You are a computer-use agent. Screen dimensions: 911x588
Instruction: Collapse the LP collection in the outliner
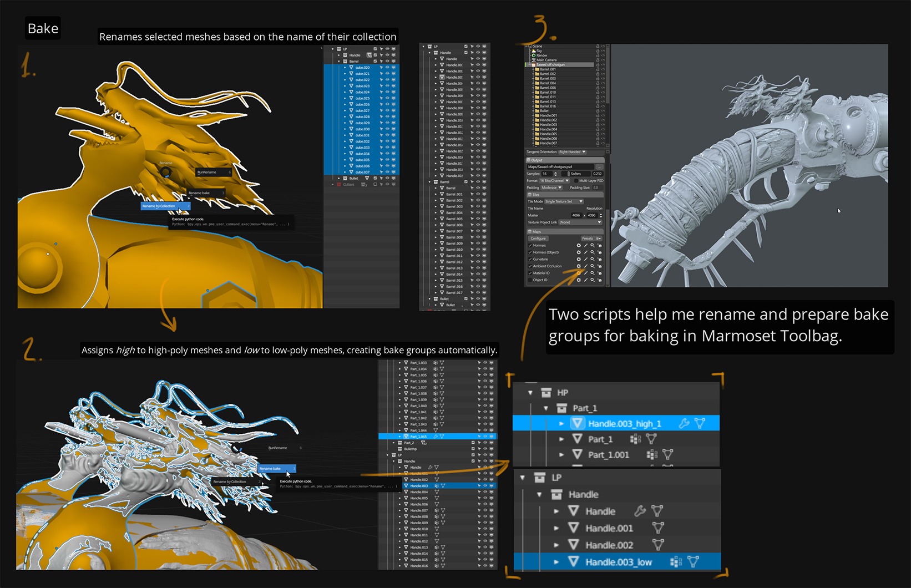(x=523, y=478)
